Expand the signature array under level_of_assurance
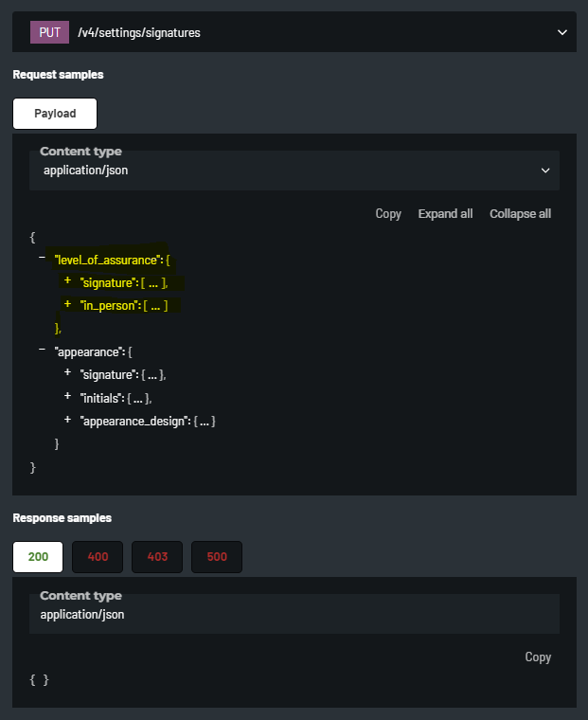The image size is (588, 720). tap(68, 281)
